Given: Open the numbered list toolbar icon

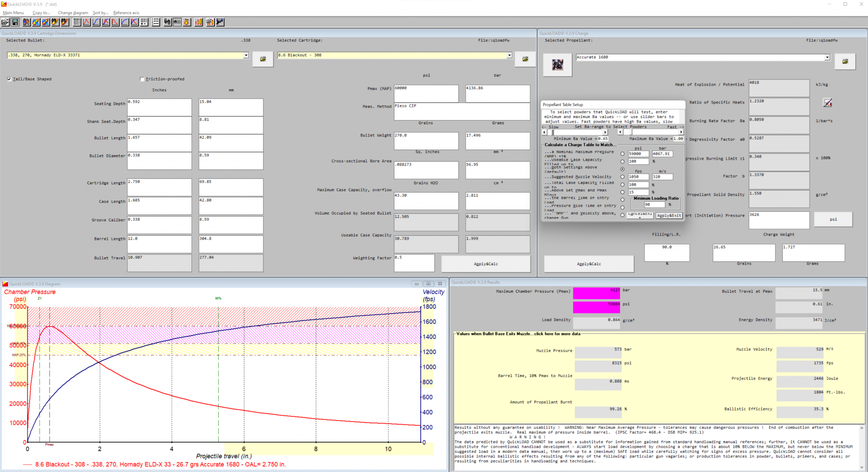Looking at the screenshot, I should [156, 22].
